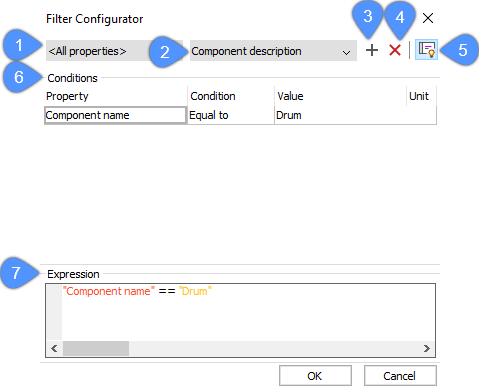Toggle the expression view lightbulb icon
Viewport: 479px width, 390px height.
click(426, 50)
